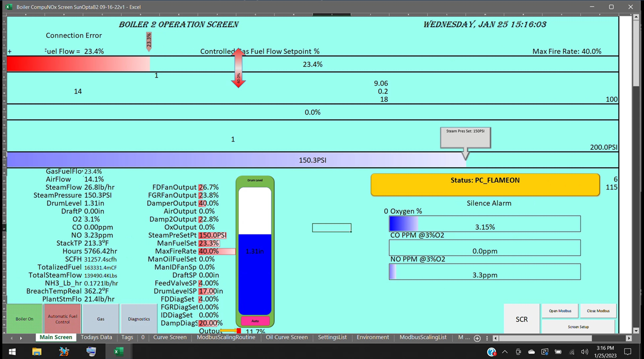Toggle Automatic Fuel Control mode
This screenshot has width=644, height=359.
(x=62, y=318)
